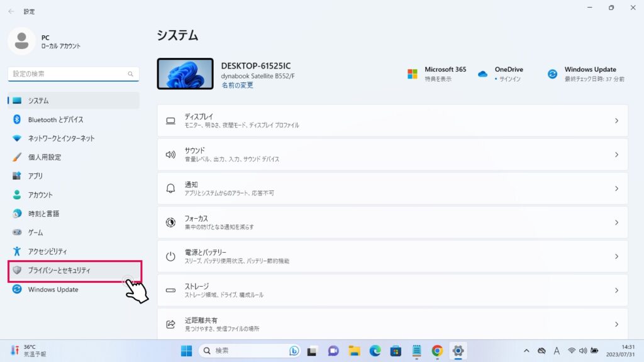Open プライバシーとセキュリティ in sidebar
This screenshot has width=644, height=362.
pyautogui.click(x=59, y=270)
